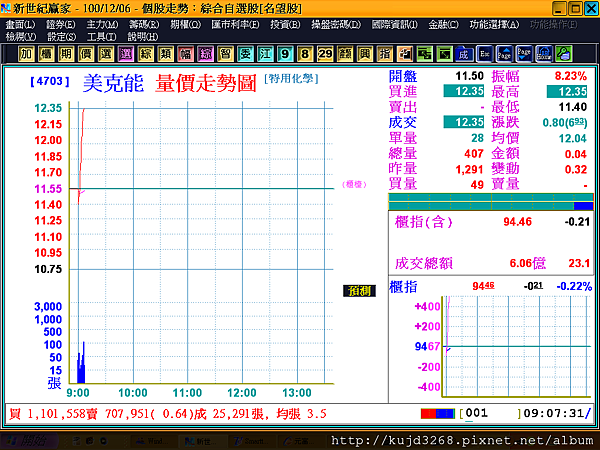The width and height of the screenshot is (600, 450).
Task: Click the Page Up toolbar icon
Action: (x=504, y=54)
